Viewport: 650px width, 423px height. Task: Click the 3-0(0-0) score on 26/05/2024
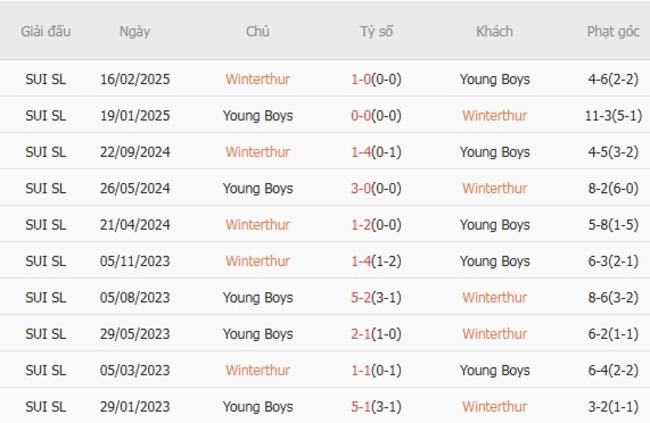coord(376,188)
